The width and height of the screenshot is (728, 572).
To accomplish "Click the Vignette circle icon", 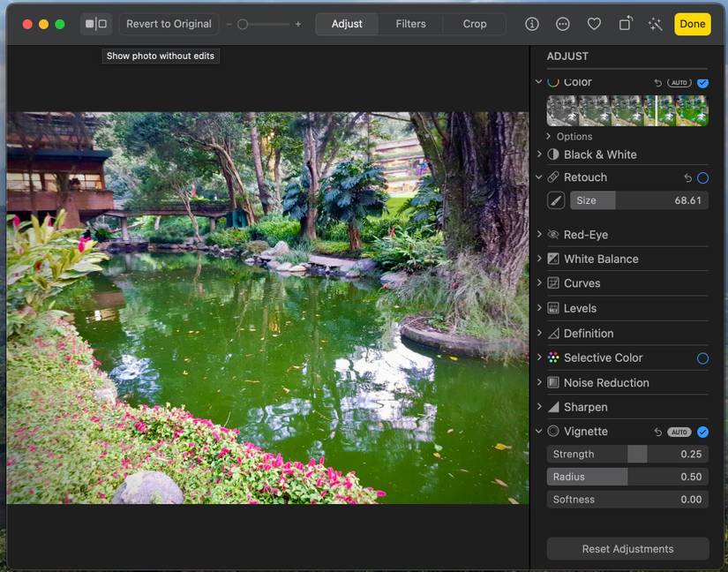I will click(x=553, y=432).
